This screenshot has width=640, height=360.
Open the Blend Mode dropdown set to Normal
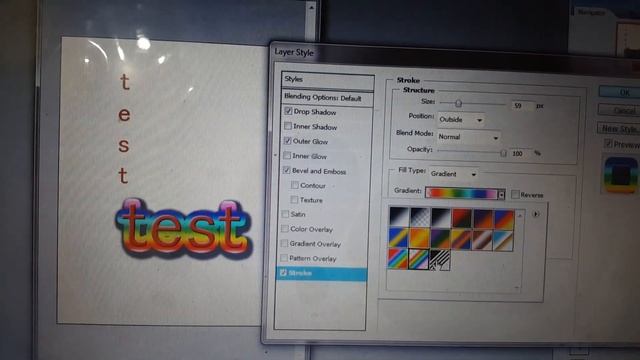(x=469, y=137)
